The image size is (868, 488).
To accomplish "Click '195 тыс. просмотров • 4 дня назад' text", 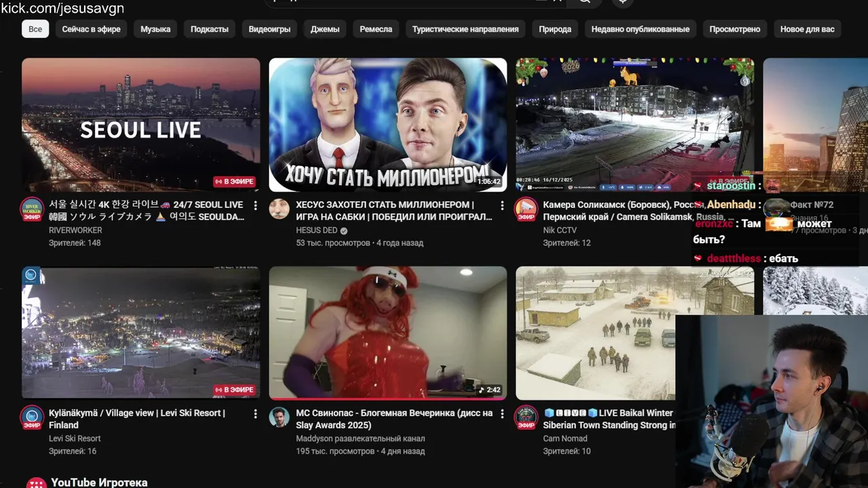I will click(x=360, y=451).
